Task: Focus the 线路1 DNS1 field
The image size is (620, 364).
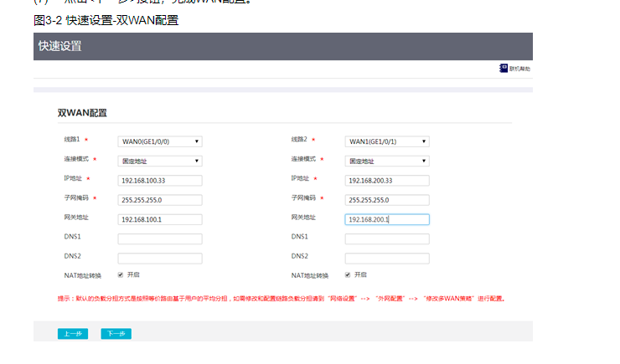Action: pos(160,238)
